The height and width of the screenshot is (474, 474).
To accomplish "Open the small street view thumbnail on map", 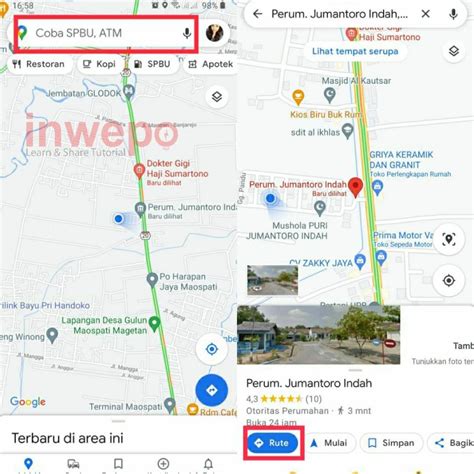I will (272, 280).
